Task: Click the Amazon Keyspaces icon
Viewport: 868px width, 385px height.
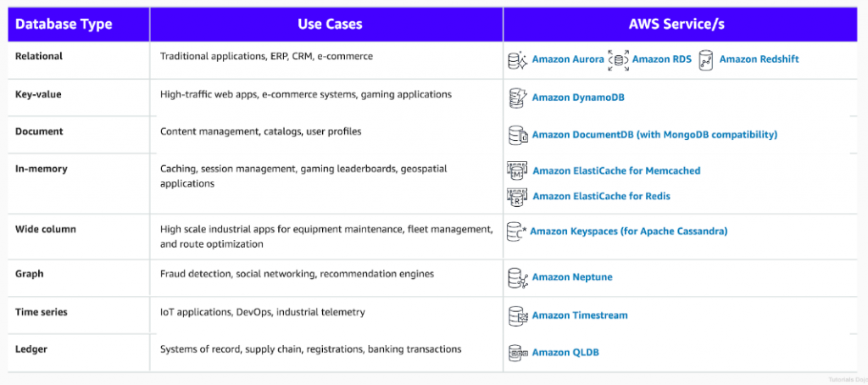Action: 516,231
